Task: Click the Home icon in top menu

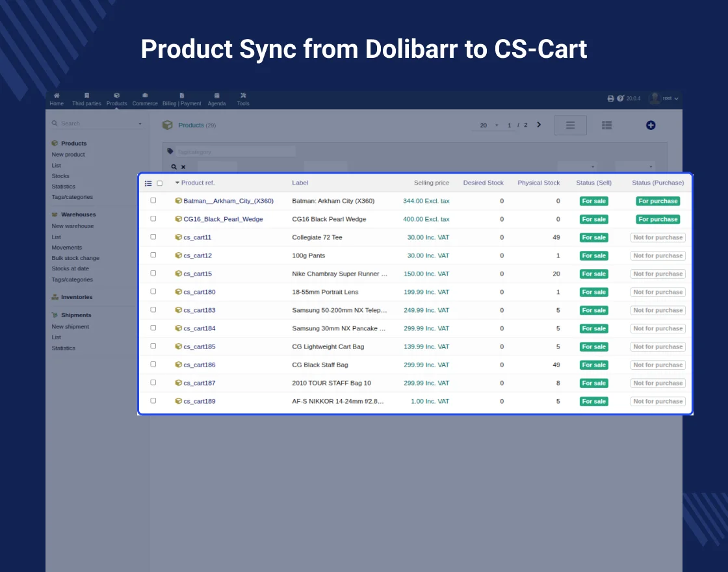Action: [x=57, y=96]
